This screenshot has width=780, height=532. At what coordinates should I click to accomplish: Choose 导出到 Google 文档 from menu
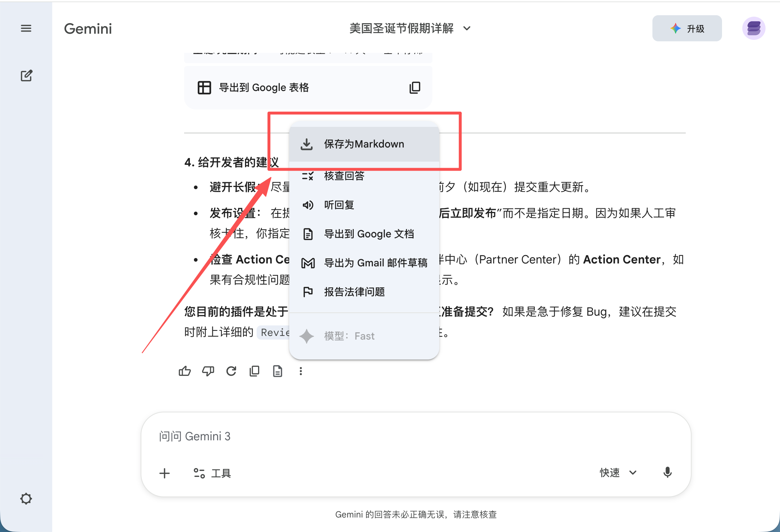tap(369, 234)
